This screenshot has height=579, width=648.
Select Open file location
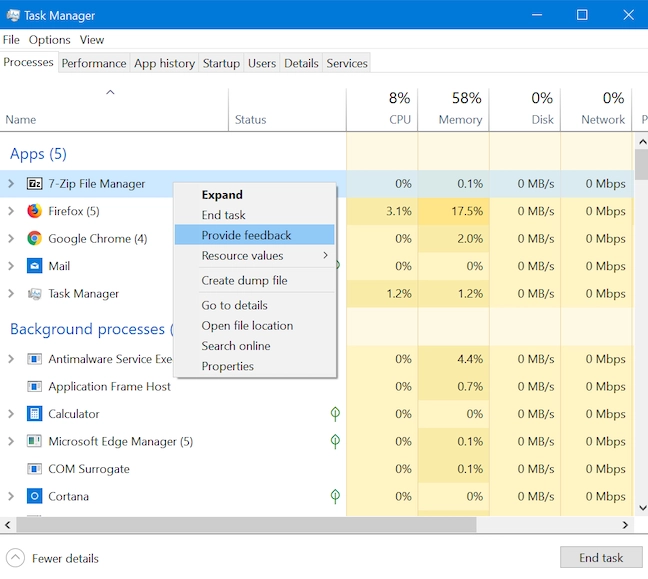(255, 325)
